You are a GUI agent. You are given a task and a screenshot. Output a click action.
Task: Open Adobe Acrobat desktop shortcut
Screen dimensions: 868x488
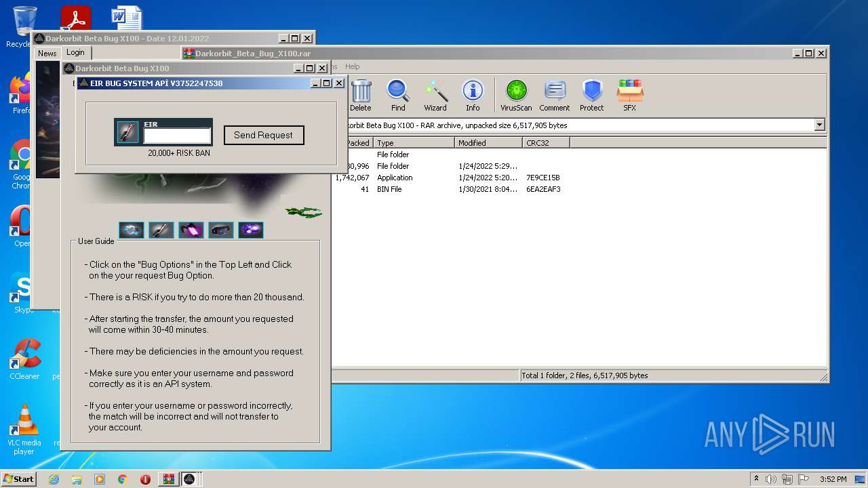(75, 19)
